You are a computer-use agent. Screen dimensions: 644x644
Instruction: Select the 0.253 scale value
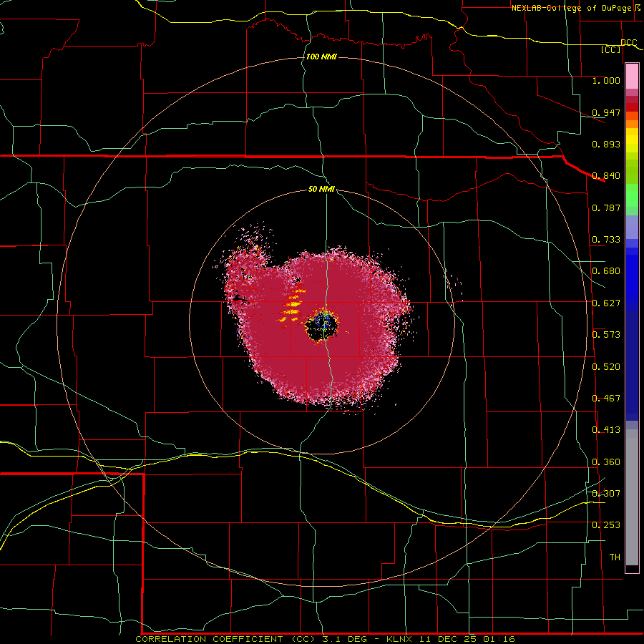pyautogui.click(x=606, y=525)
